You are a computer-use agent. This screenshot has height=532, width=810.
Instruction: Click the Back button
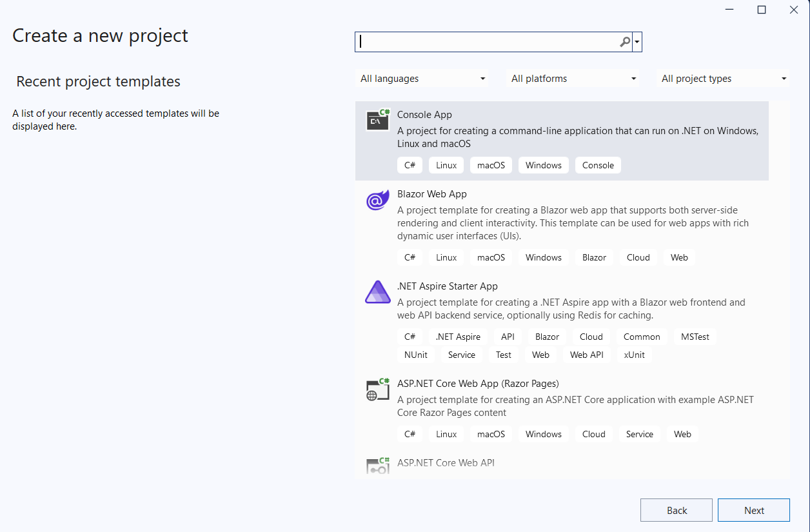[676, 509]
